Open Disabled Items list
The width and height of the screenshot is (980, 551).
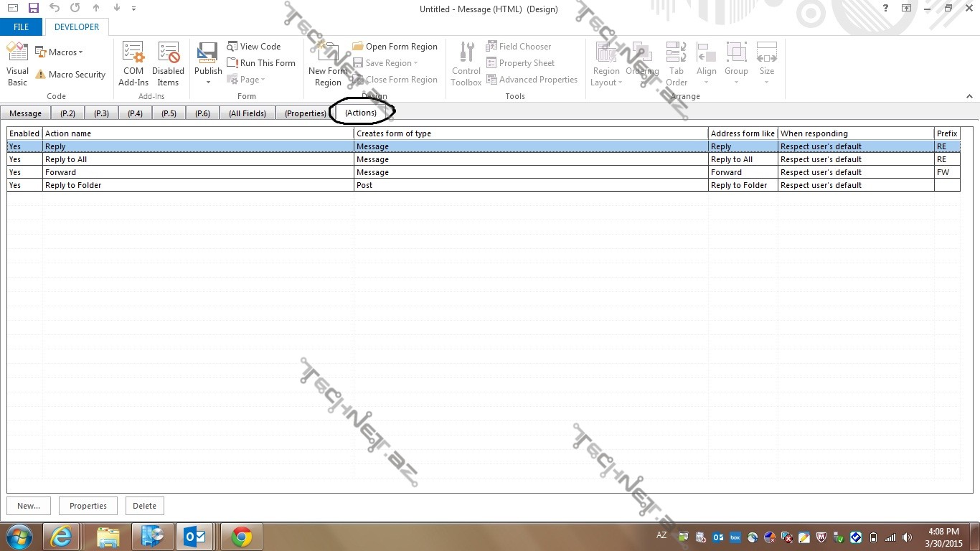point(168,64)
